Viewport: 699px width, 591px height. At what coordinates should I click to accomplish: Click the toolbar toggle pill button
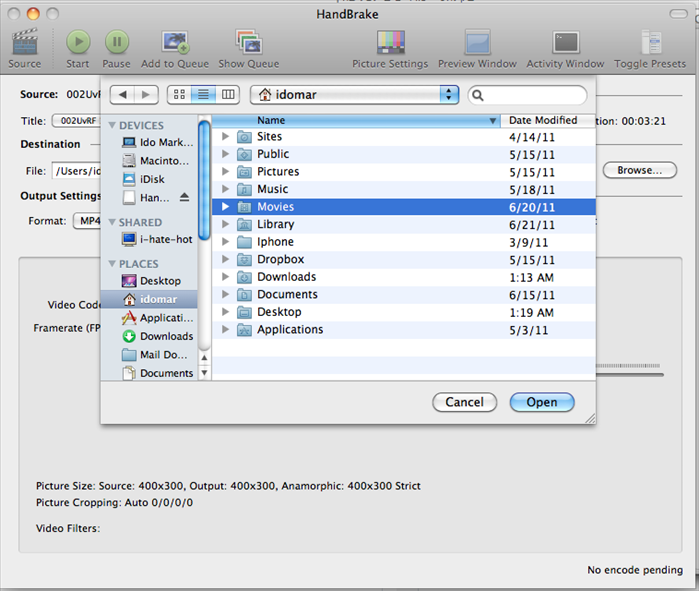pyautogui.click(x=678, y=14)
